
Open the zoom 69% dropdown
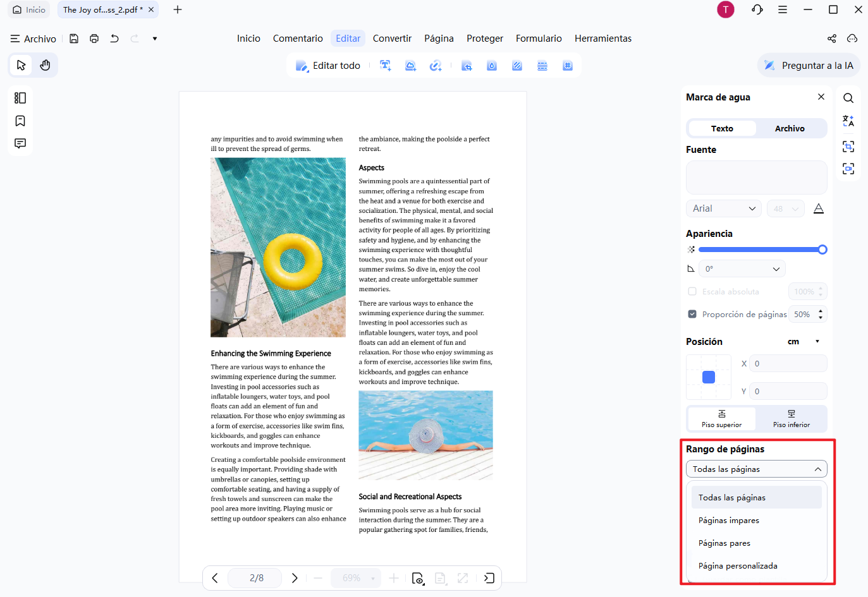pyautogui.click(x=357, y=578)
